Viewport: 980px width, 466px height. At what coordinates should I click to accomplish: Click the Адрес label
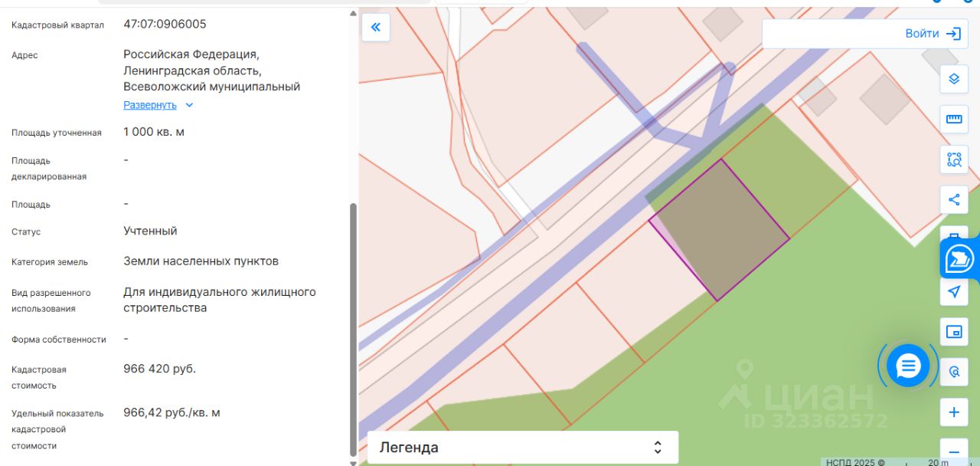(x=24, y=55)
